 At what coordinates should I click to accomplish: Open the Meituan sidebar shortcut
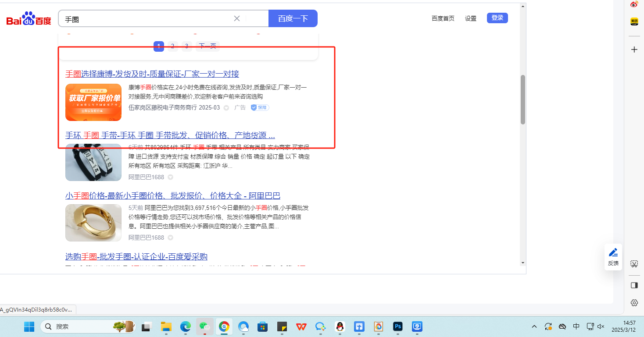(x=634, y=21)
